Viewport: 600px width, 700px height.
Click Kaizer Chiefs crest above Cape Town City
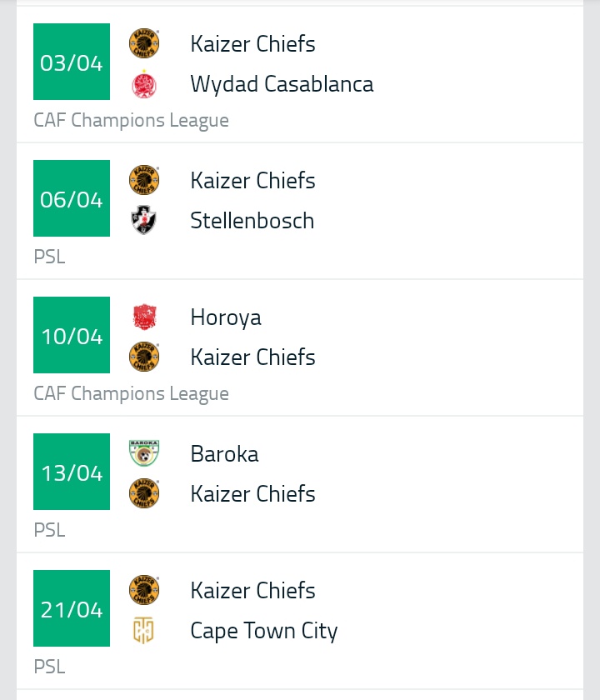[x=144, y=591]
